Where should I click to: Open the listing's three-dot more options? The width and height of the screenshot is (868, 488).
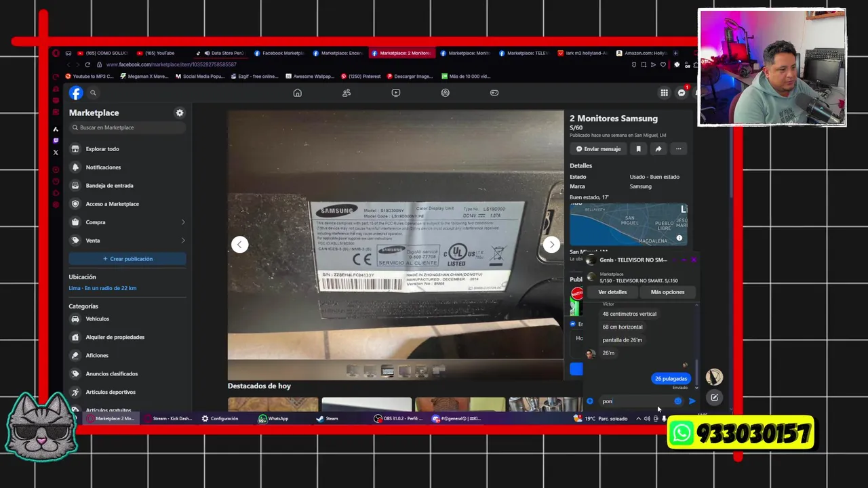click(678, 149)
